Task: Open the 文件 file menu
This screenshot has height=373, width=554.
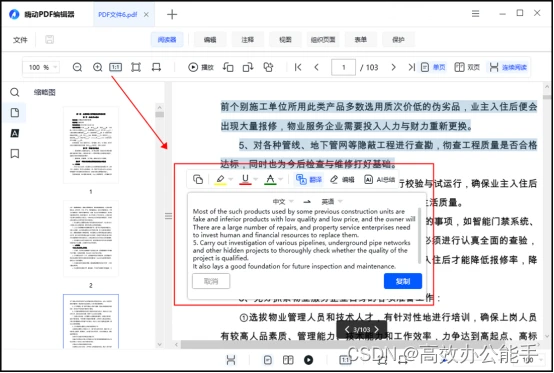Action: pos(20,40)
